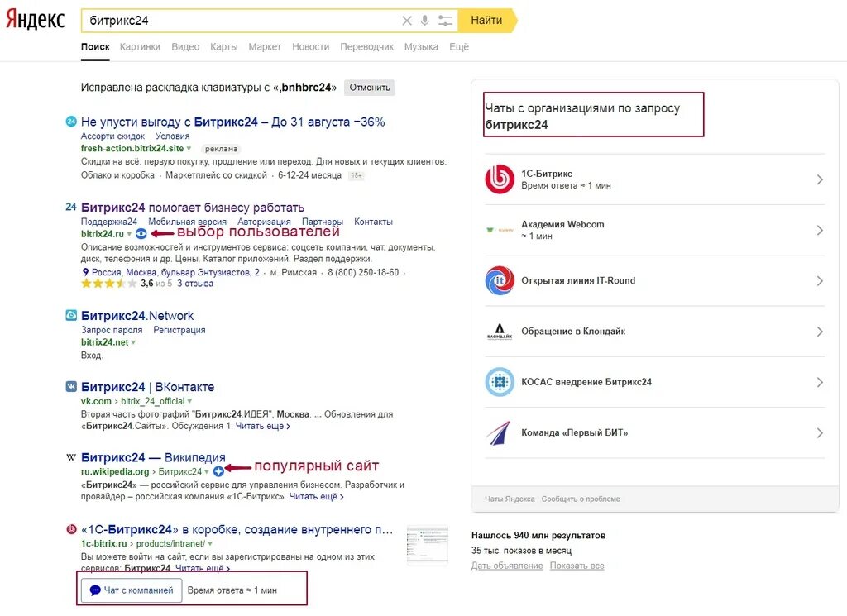Open the Запрос пароля sitelink

click(112, 330)
